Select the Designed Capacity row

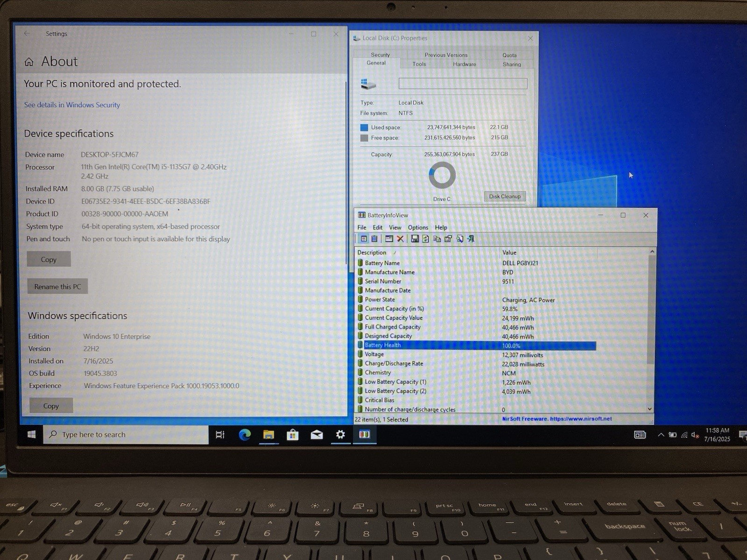pyautogui.click(x=476, y=336)
